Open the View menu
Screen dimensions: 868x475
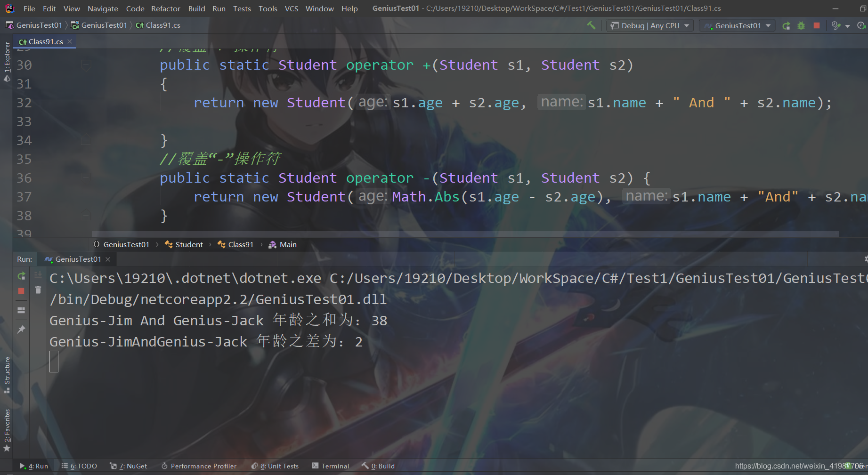(72, 8)
